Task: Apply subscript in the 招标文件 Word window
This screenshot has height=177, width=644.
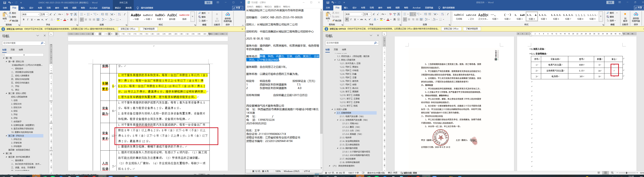Action: click(43, 20)
